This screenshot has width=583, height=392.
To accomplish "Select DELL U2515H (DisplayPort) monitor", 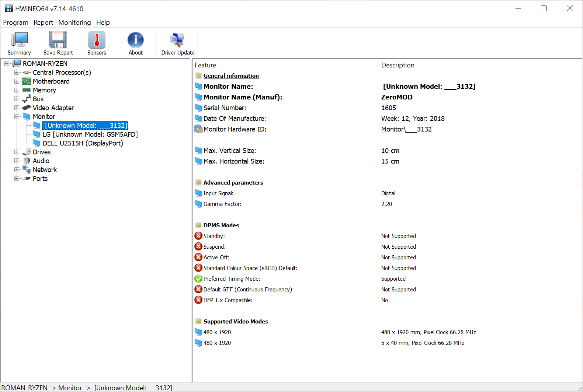I will tap(83, 143).
